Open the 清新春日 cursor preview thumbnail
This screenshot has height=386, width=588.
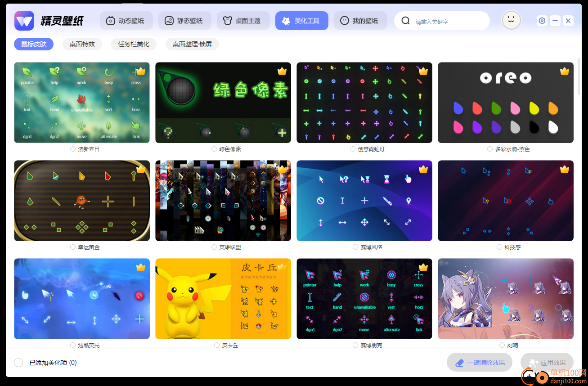click(82, 103)
